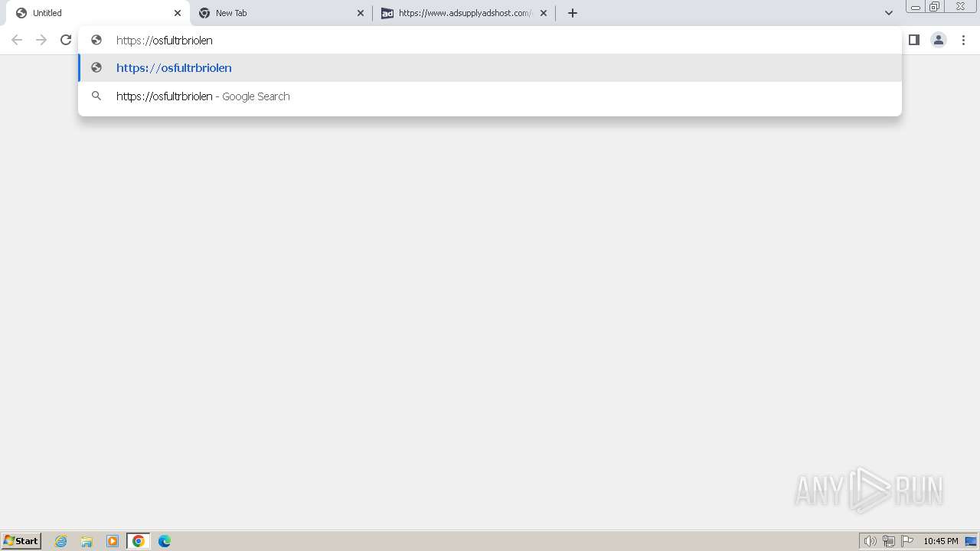The image size is (980, 551).
Task: Close the New Tab tab
Action: [x=361, y=13]
